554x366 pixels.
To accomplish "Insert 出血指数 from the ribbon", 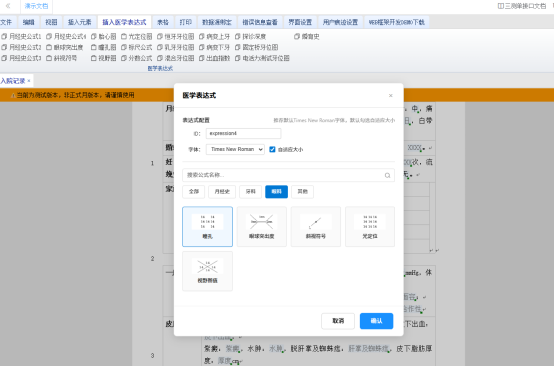I will click(214, 58).
